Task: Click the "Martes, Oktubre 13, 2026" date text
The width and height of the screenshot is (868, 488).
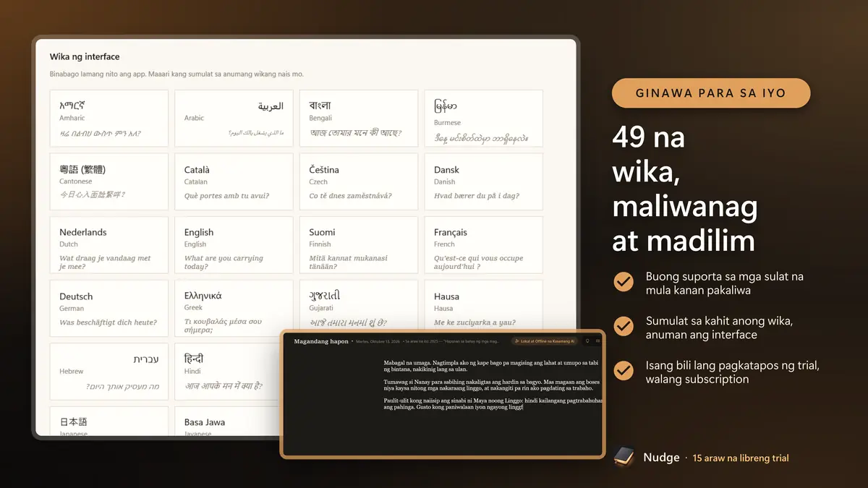Action: (x=378, y=341)
